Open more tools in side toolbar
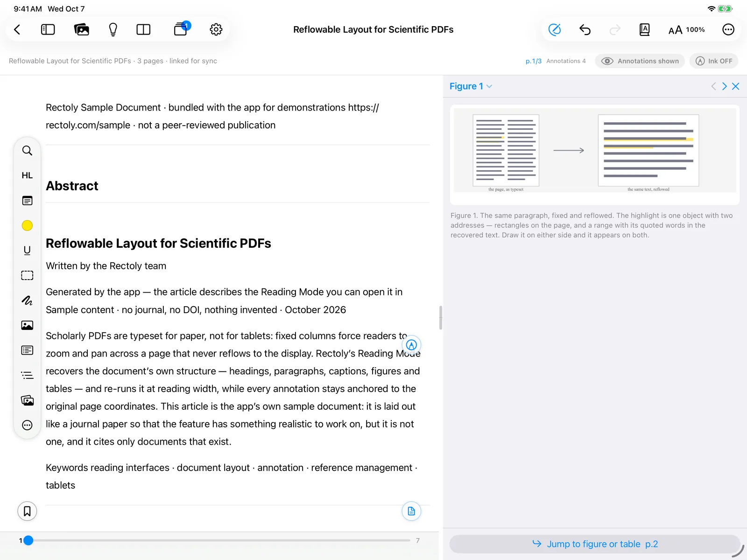The height and width of the screenshot is (560, 747). click(27, 425)
